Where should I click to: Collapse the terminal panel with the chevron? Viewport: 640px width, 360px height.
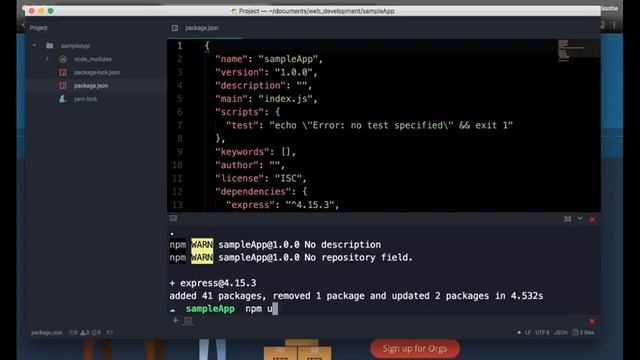(580, 219)
